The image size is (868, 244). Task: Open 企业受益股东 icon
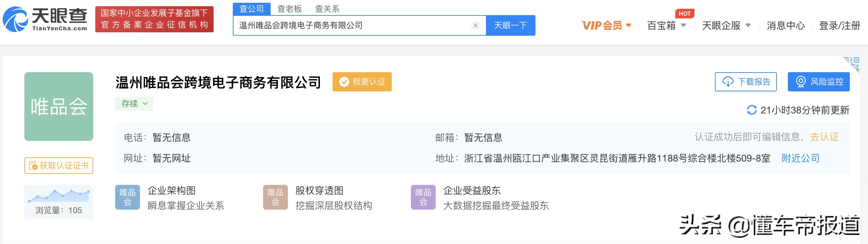coord(423,197)
